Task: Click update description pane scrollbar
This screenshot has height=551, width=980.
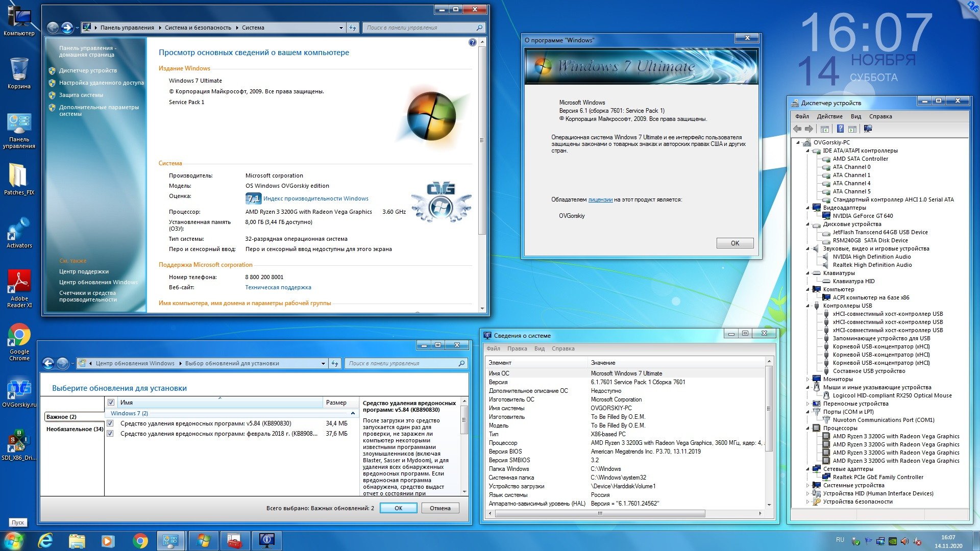Action: click(x=464, y=420)
